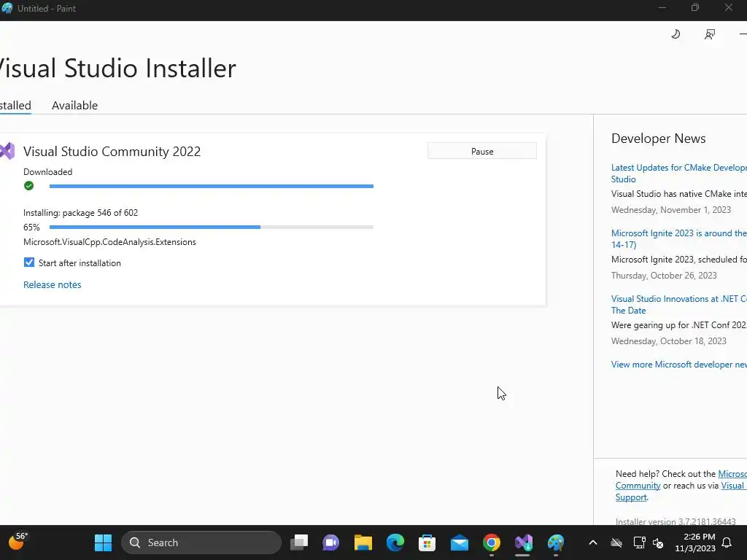View more Microsoft developer news
This screenshot has width=747, height=560.
[x=679, y=365]
